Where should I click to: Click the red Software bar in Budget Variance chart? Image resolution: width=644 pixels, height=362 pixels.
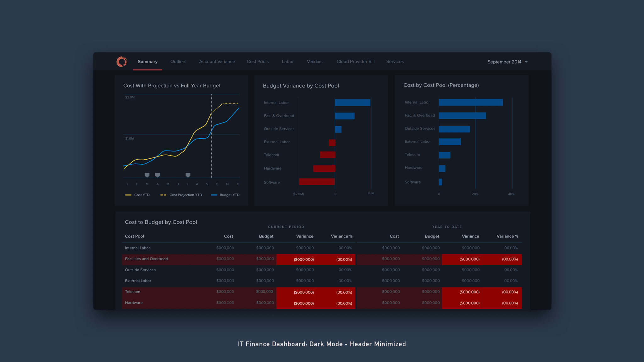pos(317,182)
